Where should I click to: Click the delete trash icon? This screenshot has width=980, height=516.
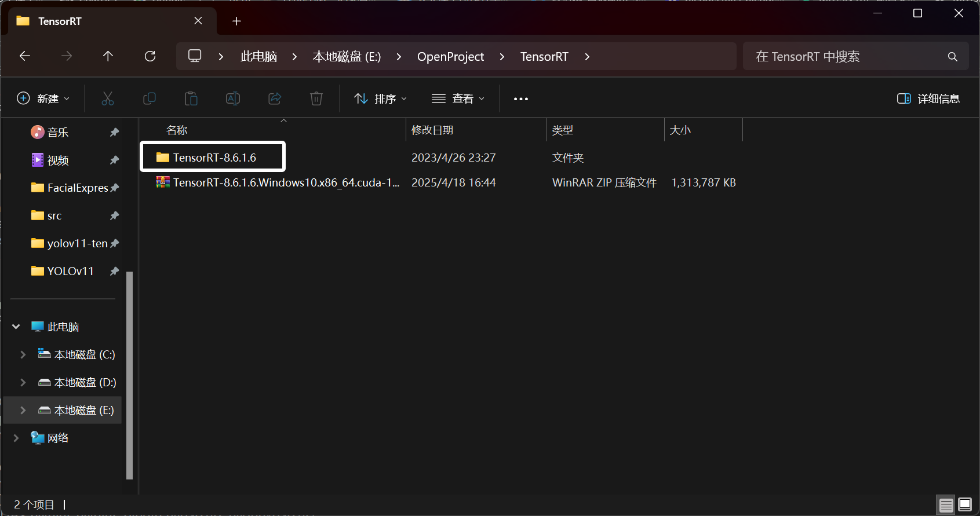click(316, 98)
